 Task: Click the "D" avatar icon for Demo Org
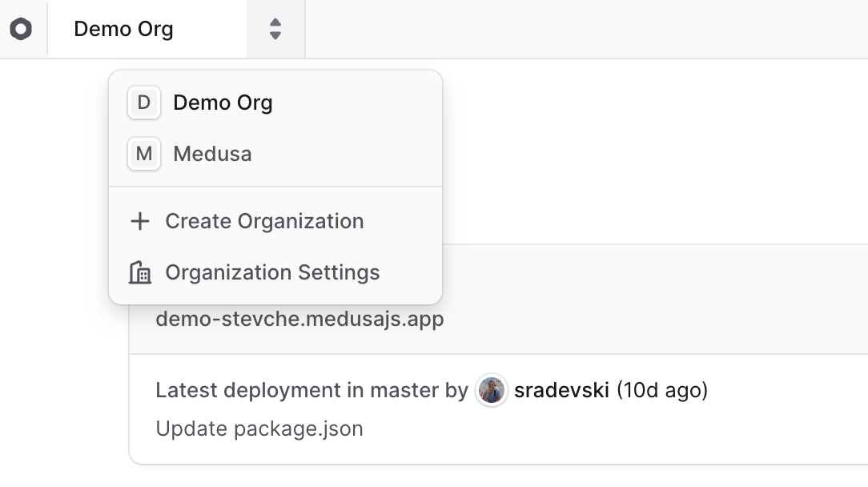[x=143, y=103]
